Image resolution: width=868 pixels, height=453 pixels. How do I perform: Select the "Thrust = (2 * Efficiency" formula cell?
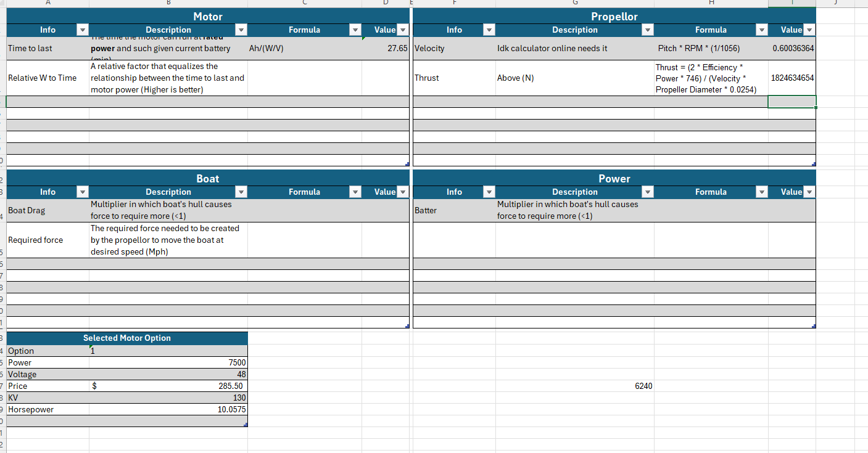(x=711, y=78)
